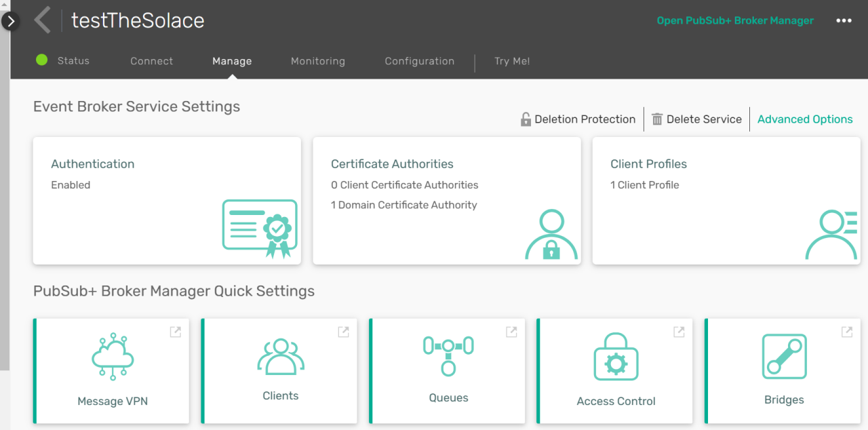
Task: Go back using the large left chevron
Action: point(43,20)
